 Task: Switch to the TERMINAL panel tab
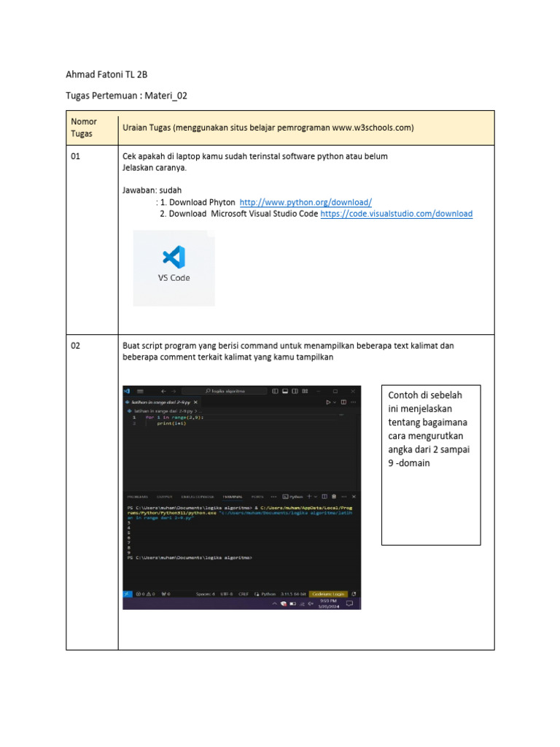[x=233, y=497]
